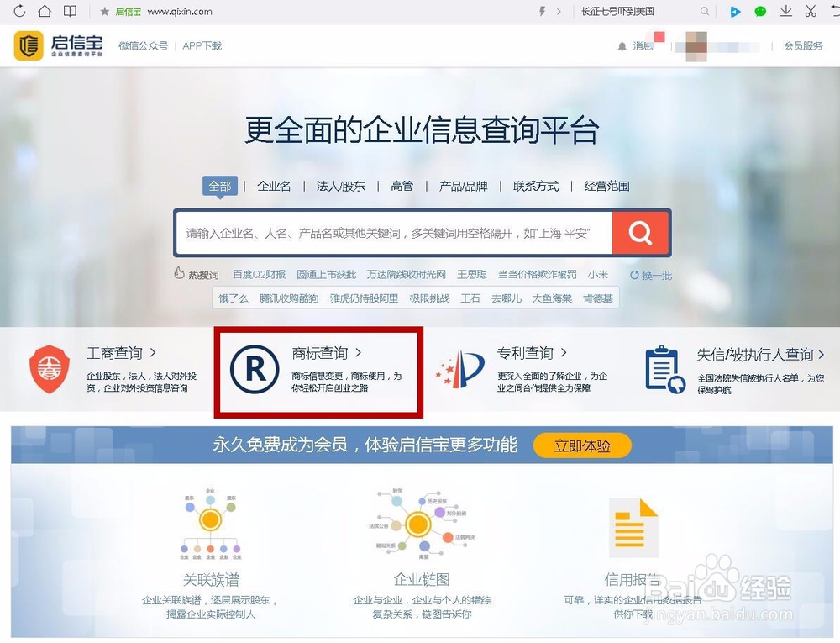Click the 关联族谱 network diagram icon
The height and width of the screenshot is (643, 840).
211,524
